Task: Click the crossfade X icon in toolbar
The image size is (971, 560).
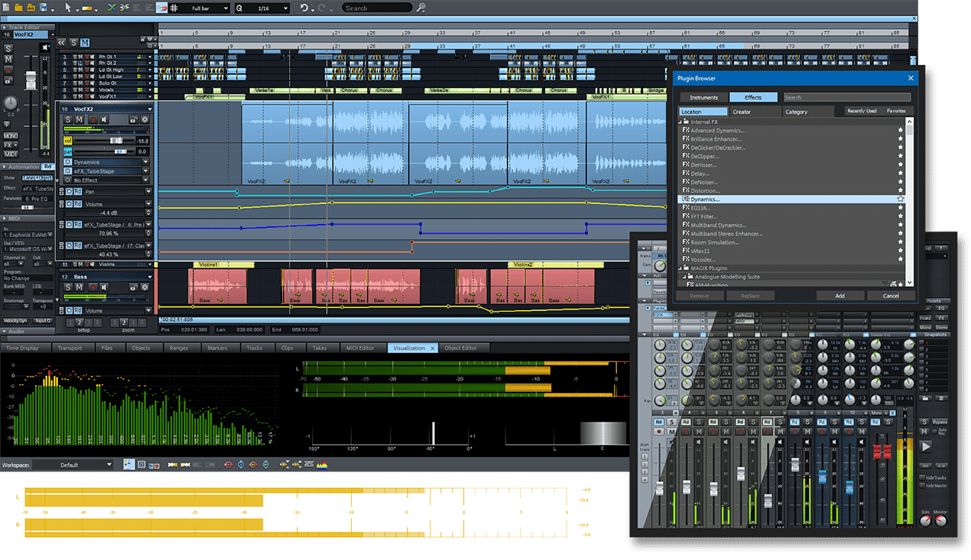Action: click(x=112, y=8)
